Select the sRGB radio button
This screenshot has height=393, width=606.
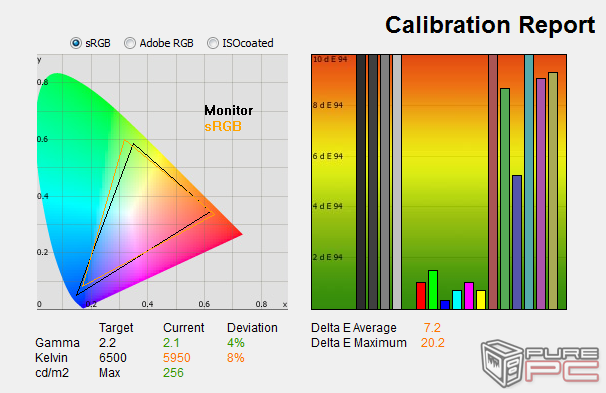pos(76,43)
